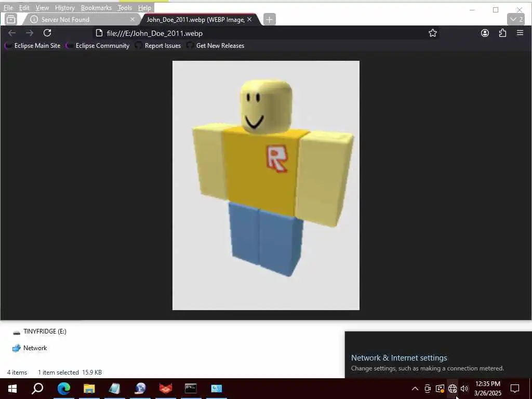532x399 pixels.
Task: Show hidden system tray icons
Action: coord(415,389)
